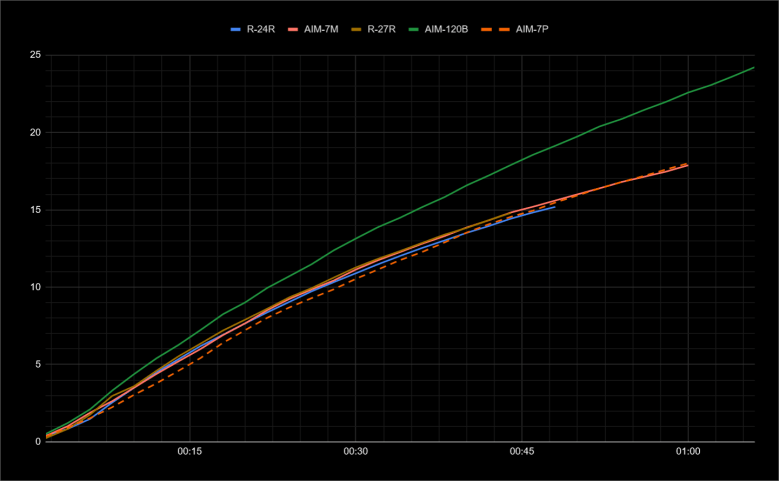Select the 00:45 x-axis tick label
779x481 pixels.
(x=522, y=453)
